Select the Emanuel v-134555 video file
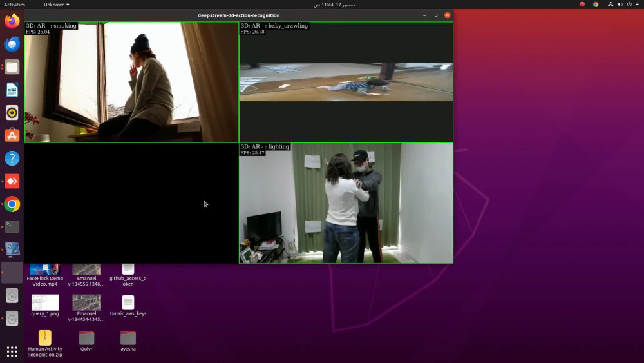 coord(86,275)
